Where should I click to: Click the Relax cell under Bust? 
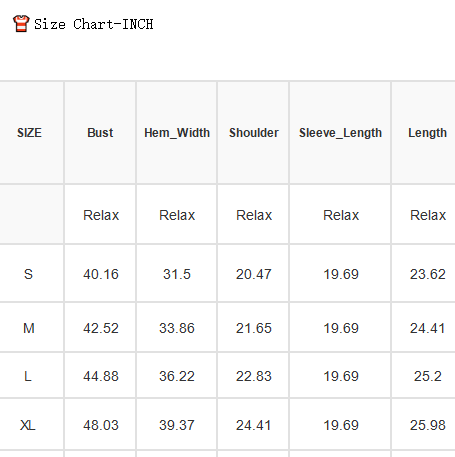101,215
